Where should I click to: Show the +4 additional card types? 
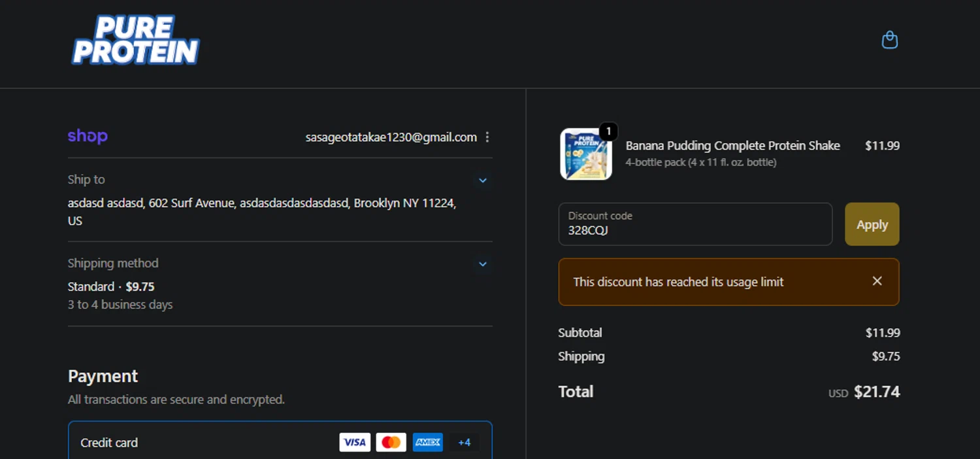(464, 443)
